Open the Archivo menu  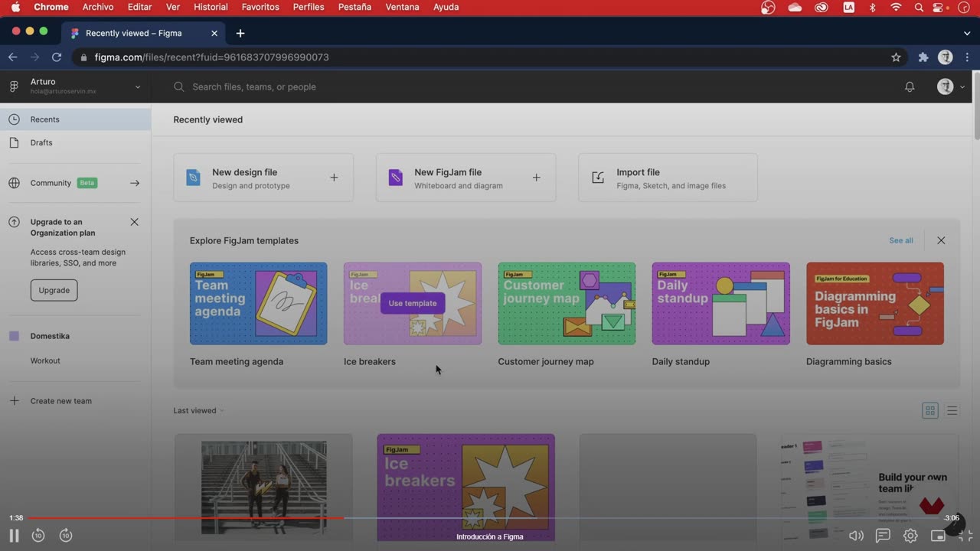click(x=98, y=7)
